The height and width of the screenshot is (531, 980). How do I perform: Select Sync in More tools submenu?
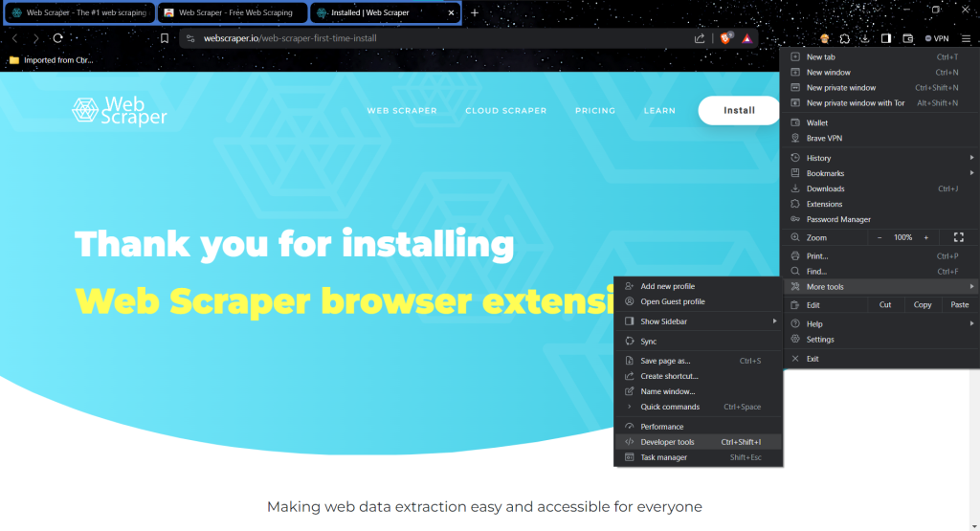[x=698, y=342]
